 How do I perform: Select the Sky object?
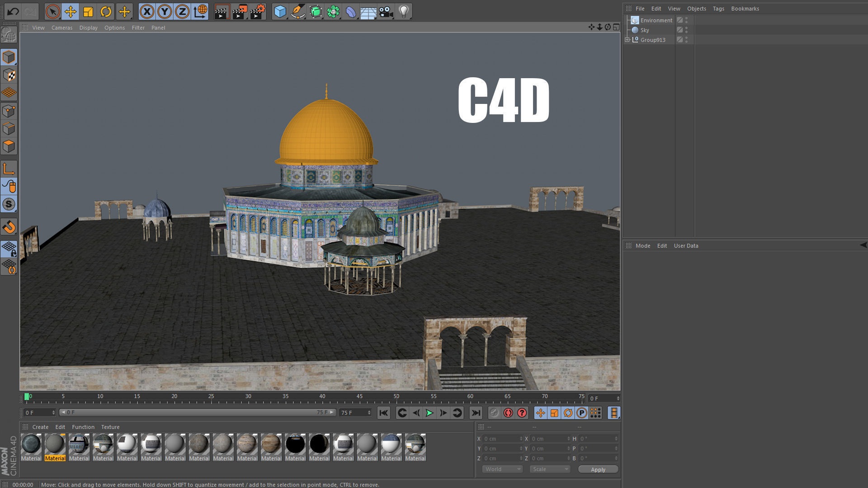645,30
